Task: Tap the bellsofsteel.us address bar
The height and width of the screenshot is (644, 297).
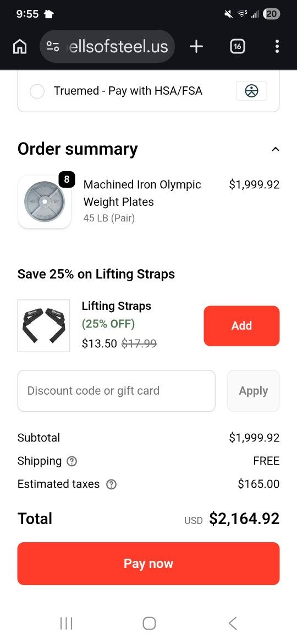Action: 107,46
